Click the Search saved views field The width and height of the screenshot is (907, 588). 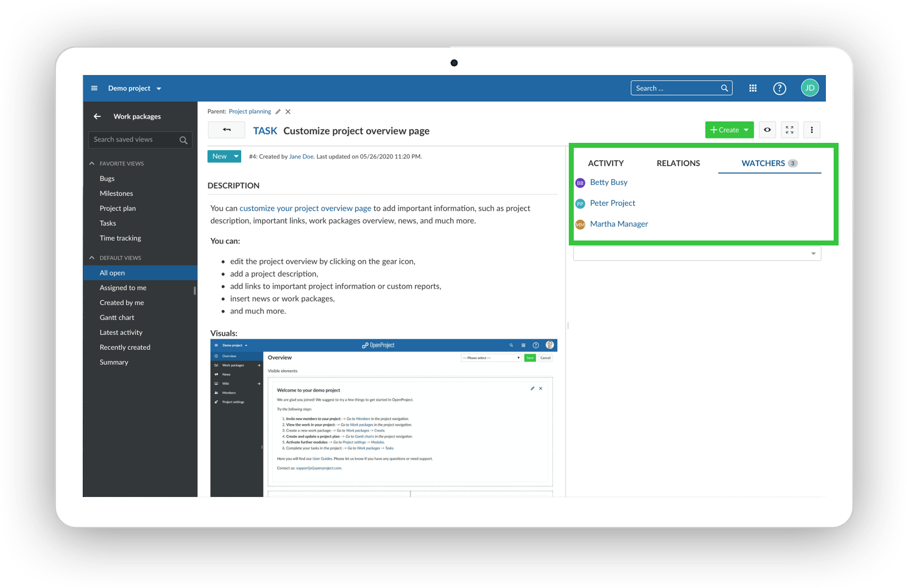tap(135, 140)
